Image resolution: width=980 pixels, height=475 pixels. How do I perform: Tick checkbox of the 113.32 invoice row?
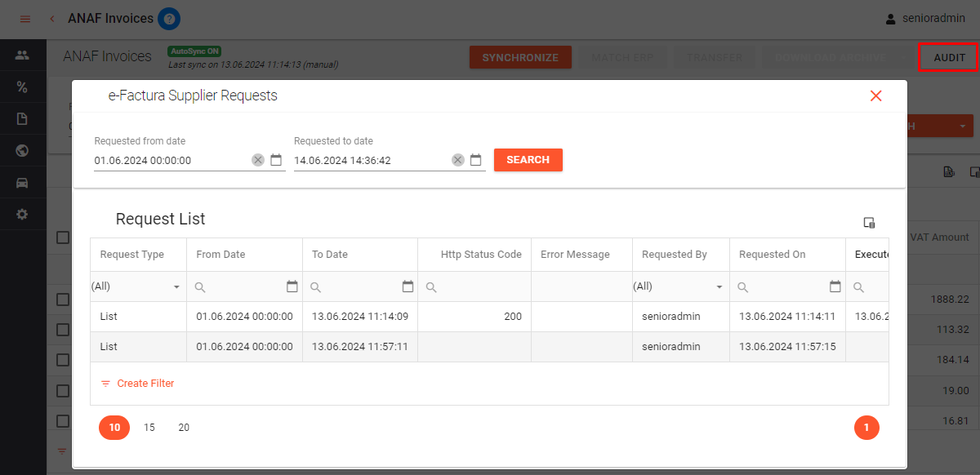click(x=63, y=330)
